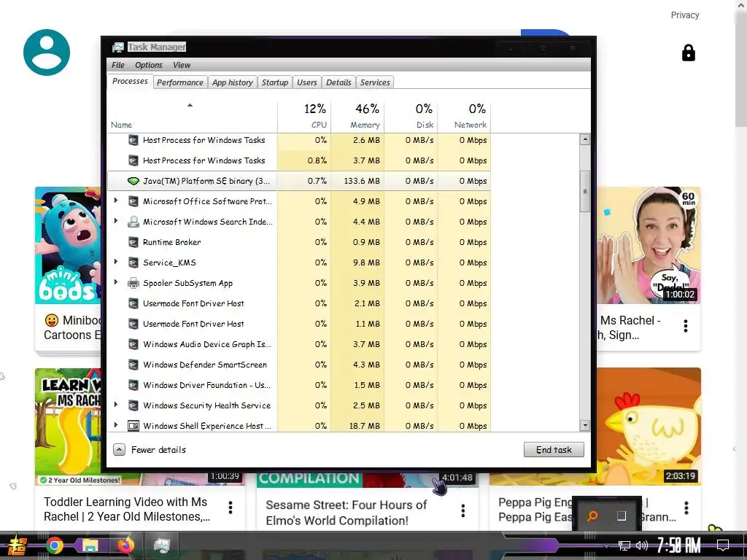Sort processes by Network column header
Viewport: 747px width, 560px height.
pos(465,116)
